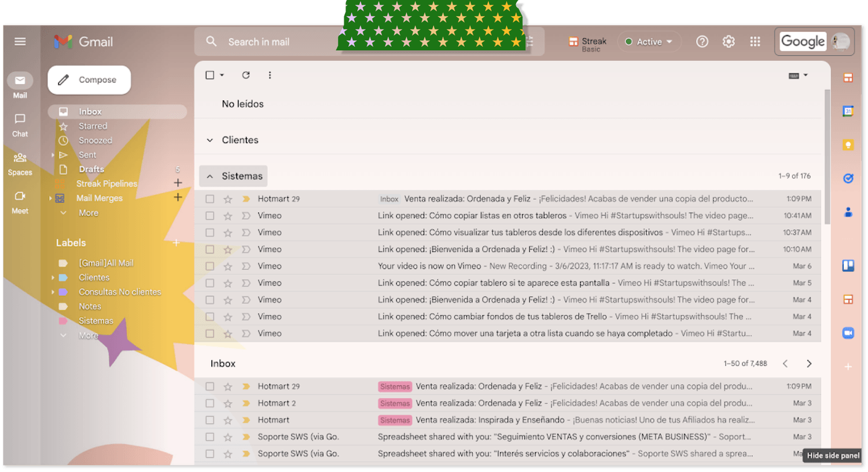Open the 'Interés servicios y colaboraciones' spreadsheet email
Viewport: 868px width, 472px height.
(507, 453)
